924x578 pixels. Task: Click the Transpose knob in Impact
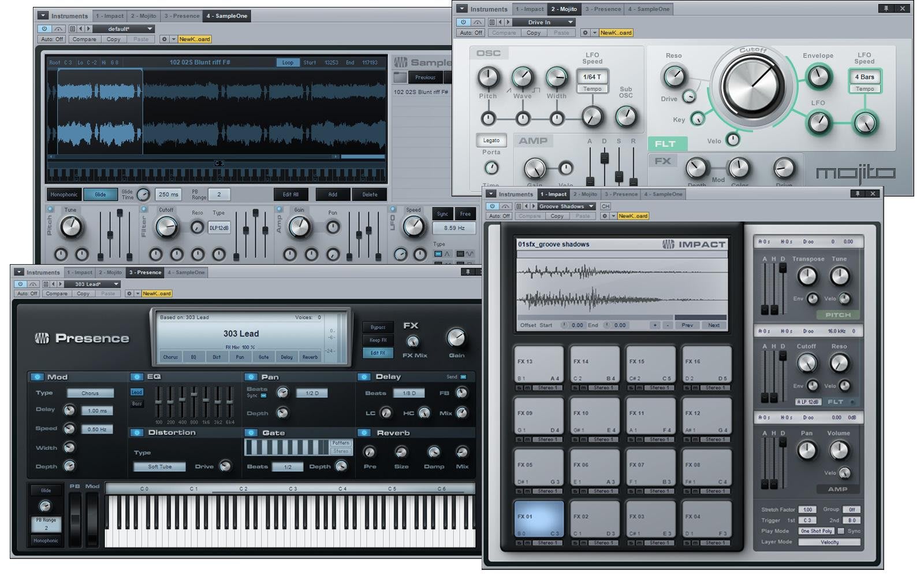coord(807,276)
